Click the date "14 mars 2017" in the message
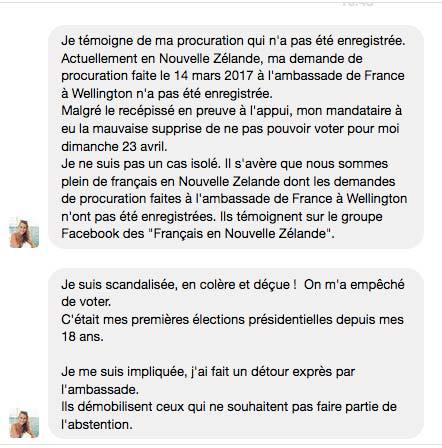 214,76
